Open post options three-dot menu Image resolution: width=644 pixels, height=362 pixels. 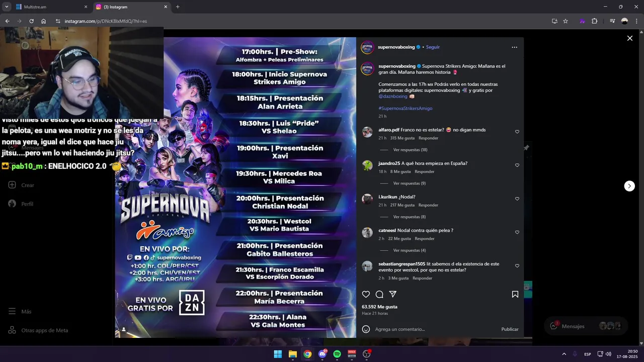[514, 47]
